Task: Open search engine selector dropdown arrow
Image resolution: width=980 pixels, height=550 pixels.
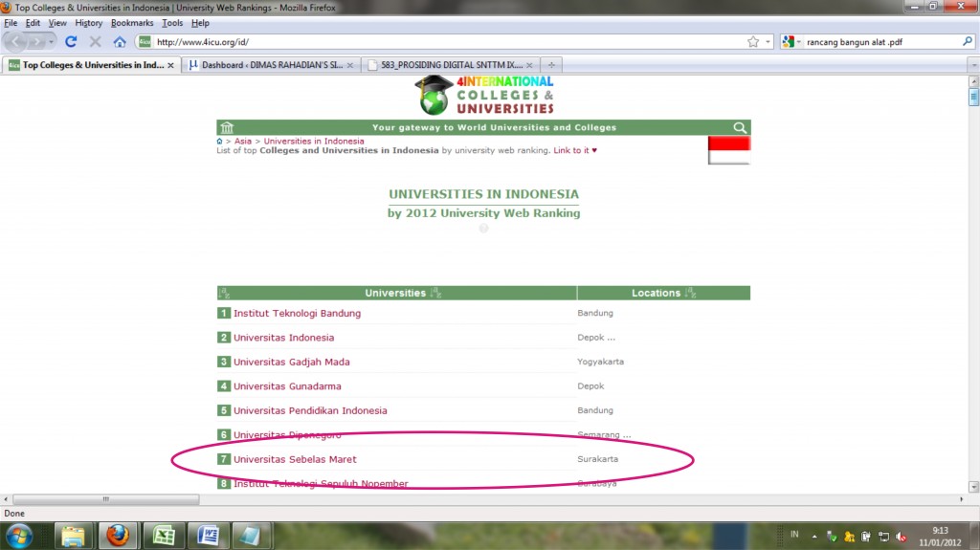Action: pos(798,42)
